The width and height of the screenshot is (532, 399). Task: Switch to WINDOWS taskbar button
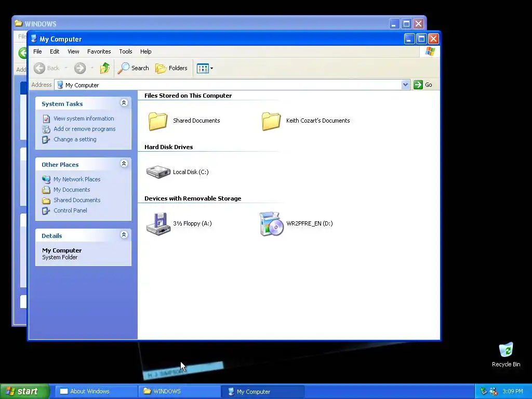tap(179, 392)
